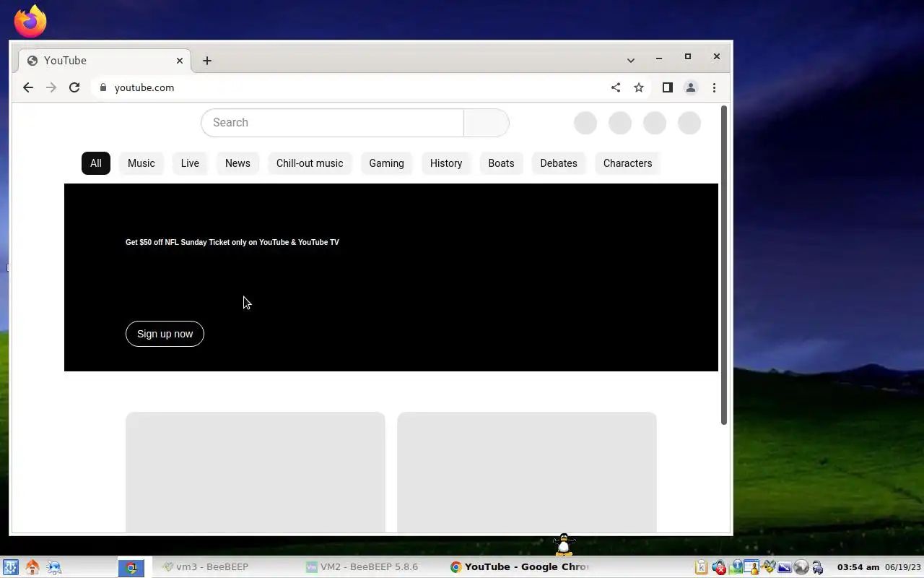Click the Sign up now button
924x578 pixels.
click(x=165, y=334)
